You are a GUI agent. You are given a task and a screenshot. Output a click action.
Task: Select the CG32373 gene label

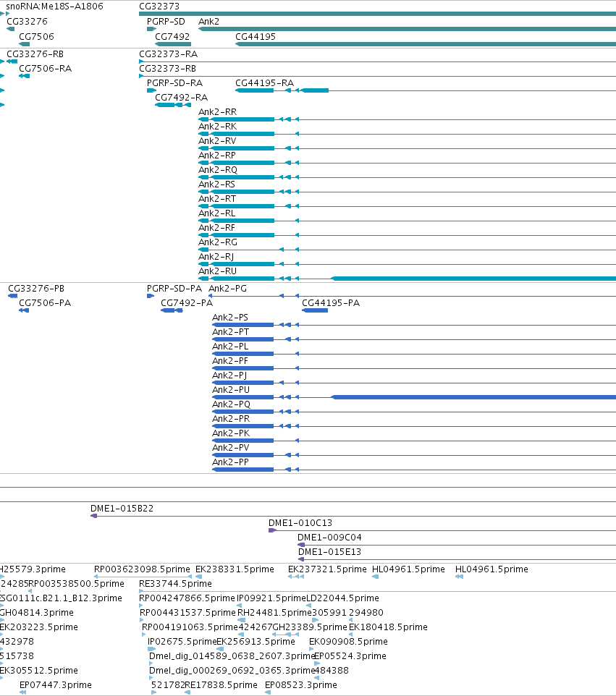159,7
